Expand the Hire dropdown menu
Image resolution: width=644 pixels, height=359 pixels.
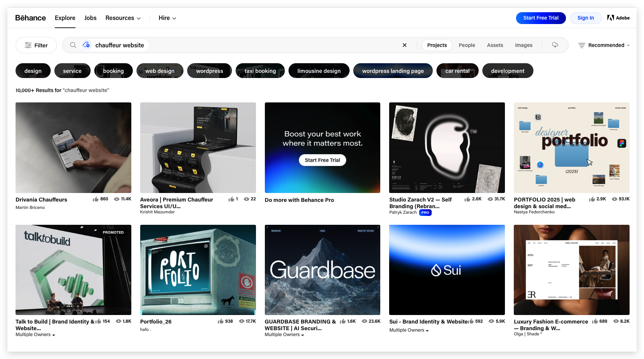[167, 18]
